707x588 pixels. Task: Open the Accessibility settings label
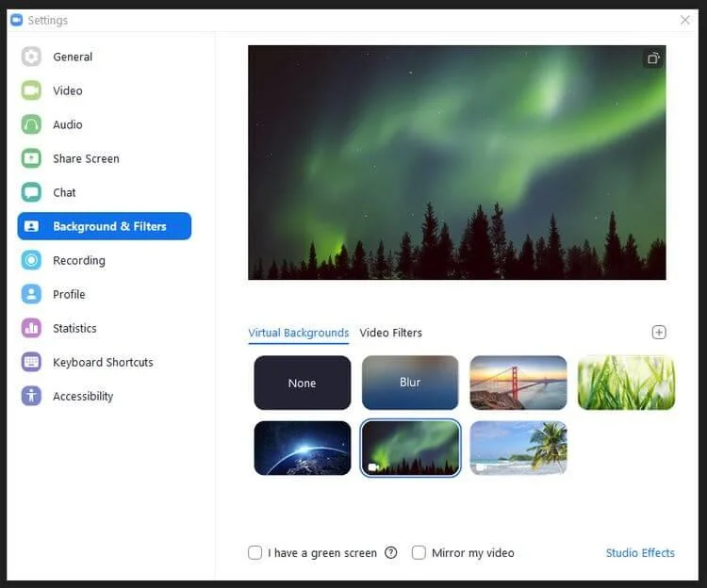click(83, 397)
